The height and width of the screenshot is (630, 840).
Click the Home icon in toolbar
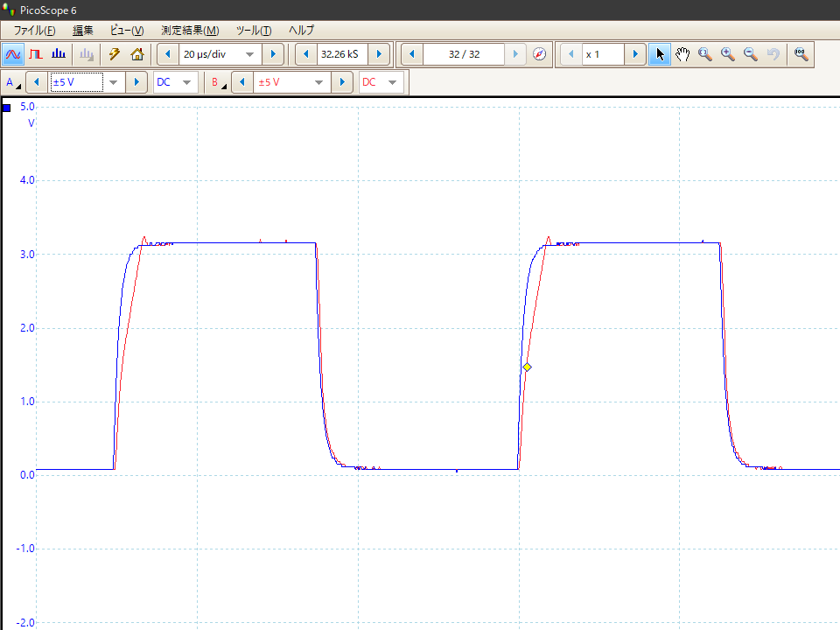137,54
